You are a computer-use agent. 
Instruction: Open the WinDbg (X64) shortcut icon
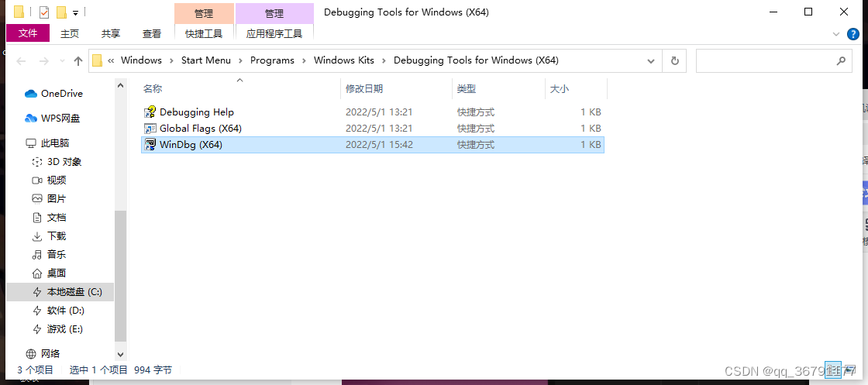coord(150,145)
